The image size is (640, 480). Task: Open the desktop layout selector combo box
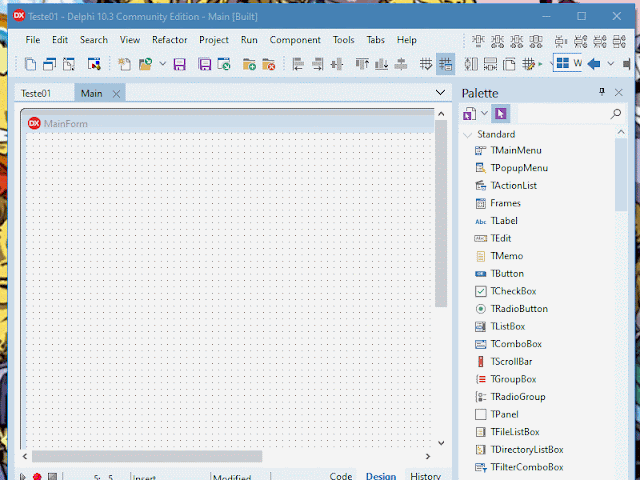pos(567,63)
